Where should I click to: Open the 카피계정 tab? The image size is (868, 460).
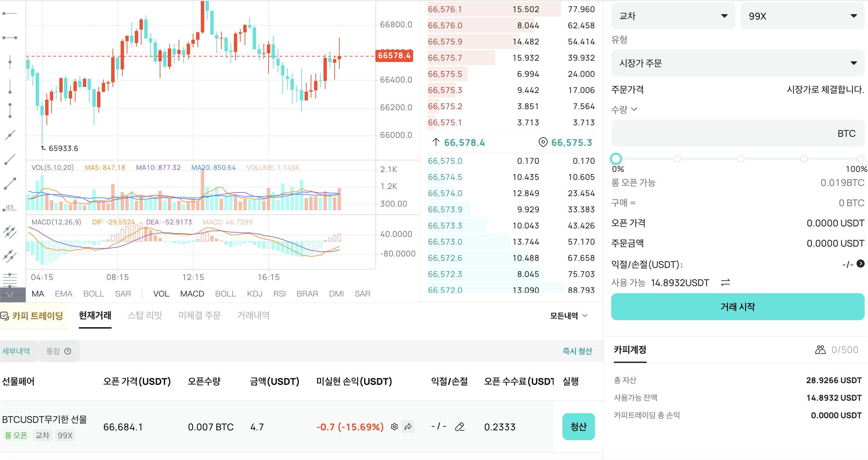pyautogui.click(x=630, y=350)
